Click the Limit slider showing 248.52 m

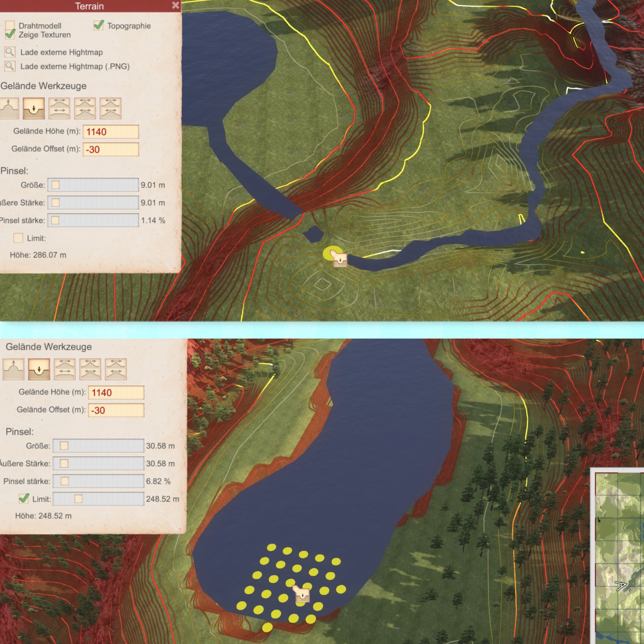click(98, 499)
